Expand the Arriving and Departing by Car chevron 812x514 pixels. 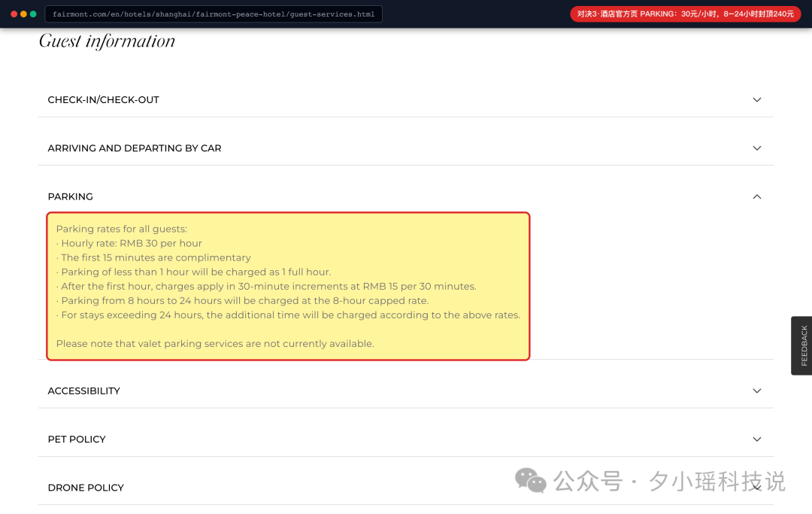tap(756, 148)
